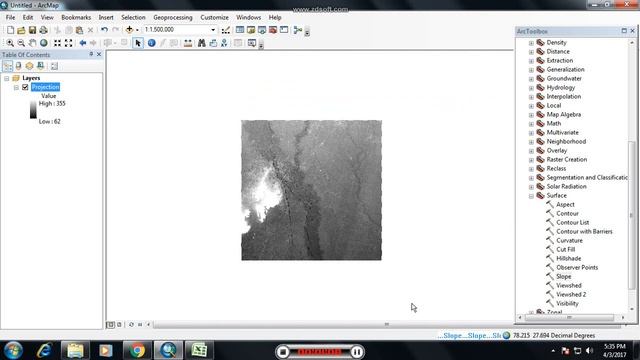Select the Zoom In tool
The height and width of the screenshot is (360, 640).
click(x=10, y=43)
